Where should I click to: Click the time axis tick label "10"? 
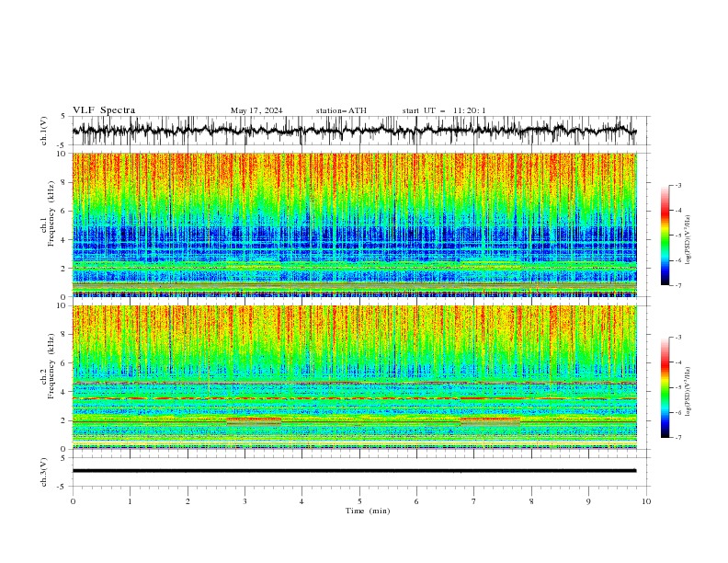coord(646,501)
